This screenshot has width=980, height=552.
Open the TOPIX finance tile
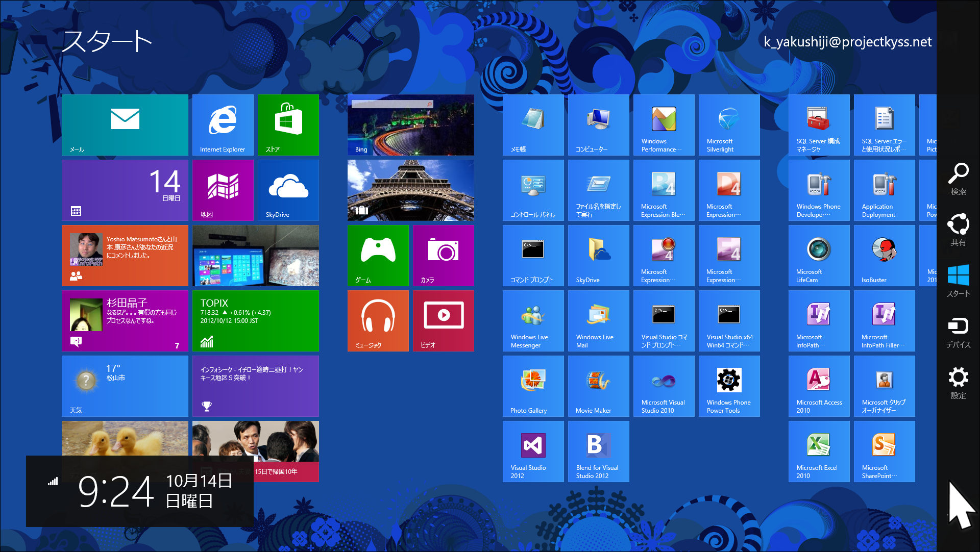click(256, 321)
